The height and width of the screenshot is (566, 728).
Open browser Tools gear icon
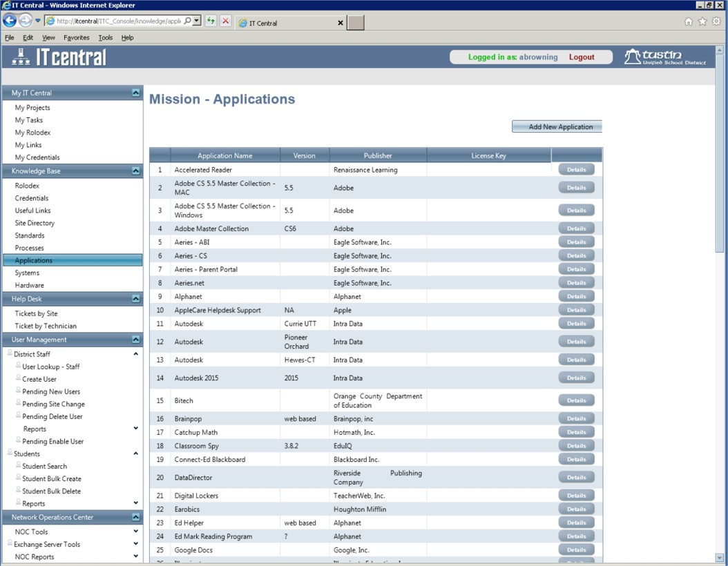[x=716, y=21]
